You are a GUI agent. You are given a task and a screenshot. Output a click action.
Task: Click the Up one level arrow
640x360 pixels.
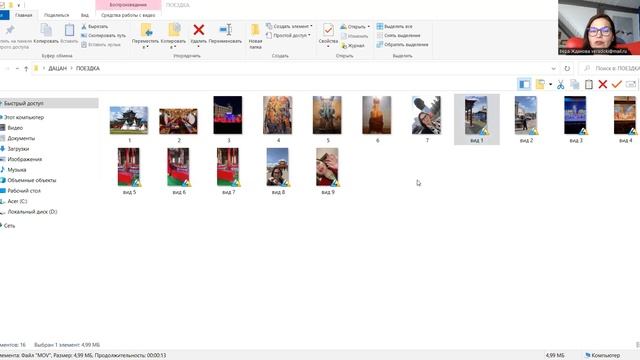26,69
